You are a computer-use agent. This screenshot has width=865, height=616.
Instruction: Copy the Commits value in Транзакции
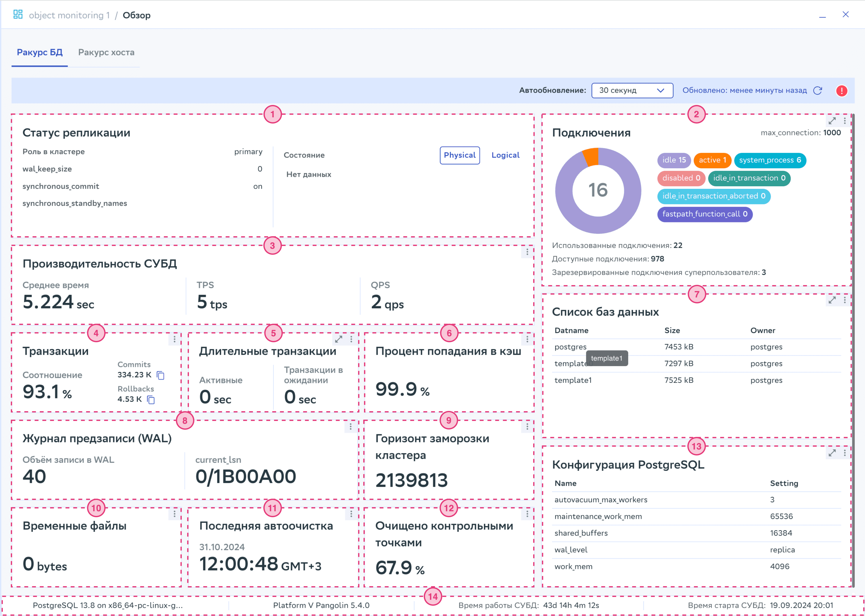pos(160,375)
